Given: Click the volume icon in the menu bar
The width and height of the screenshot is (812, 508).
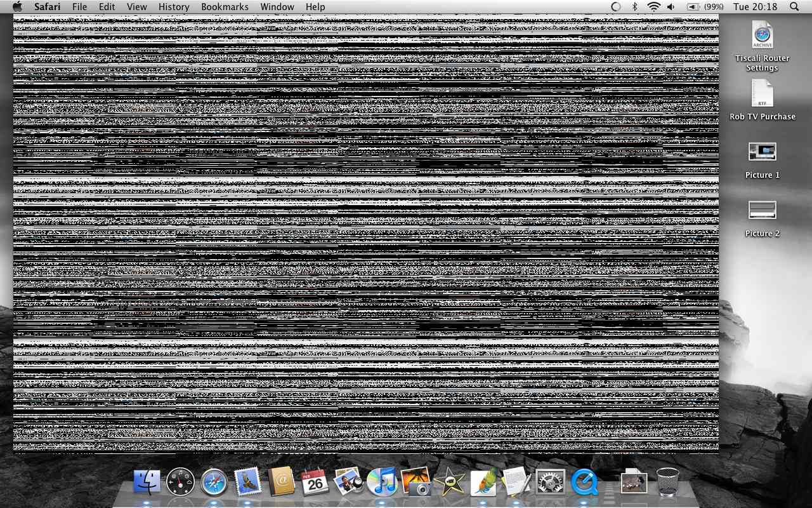Looking at the screenshot, I should coord(671,7).
